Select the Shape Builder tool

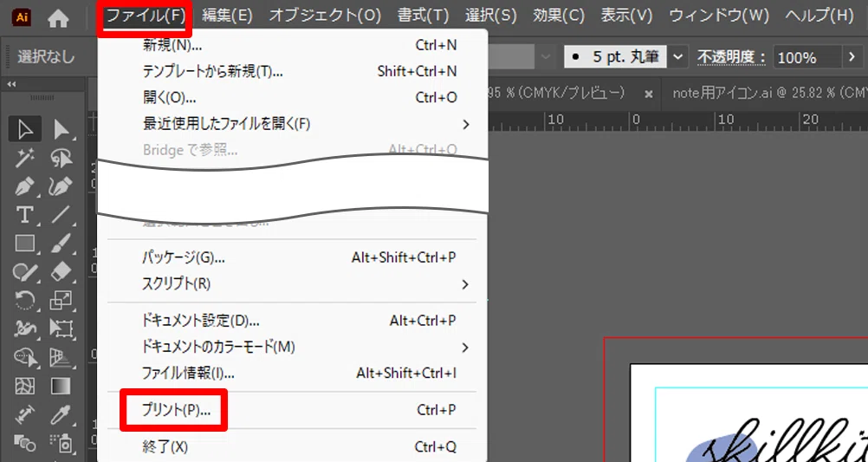24,357
